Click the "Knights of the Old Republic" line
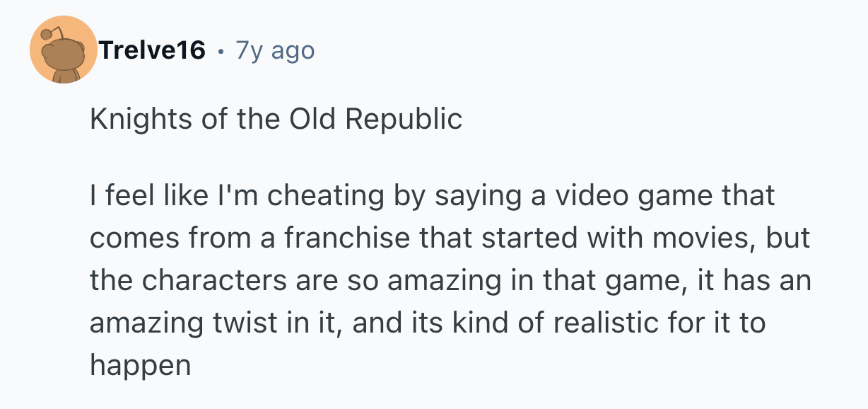 coord(276,118)
